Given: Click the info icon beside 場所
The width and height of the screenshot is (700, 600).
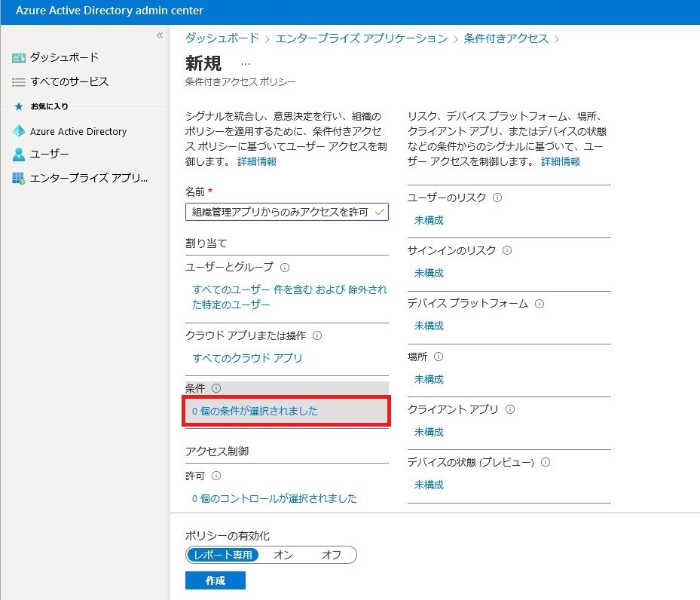Looking at the screenshot, I should tap(439, 357).
